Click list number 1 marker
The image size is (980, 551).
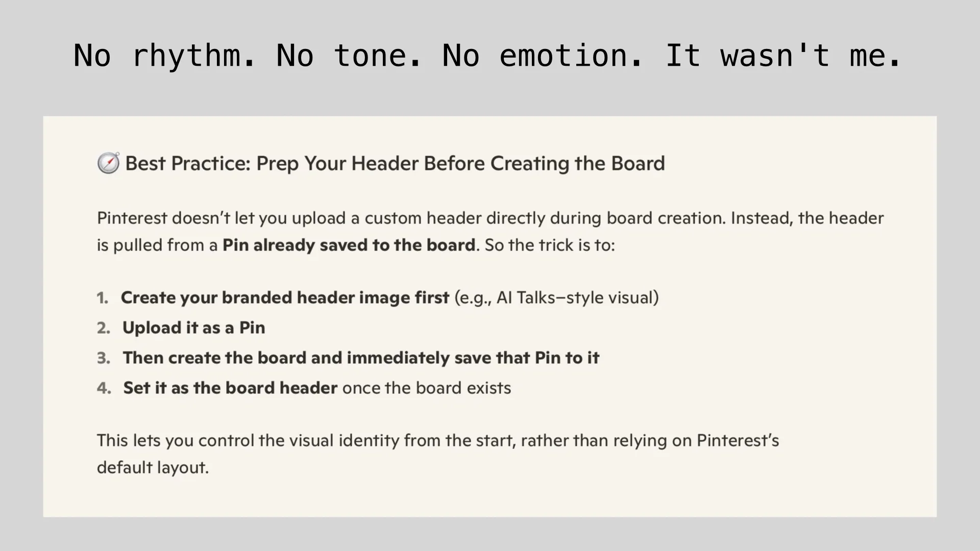[x=103, y=297]
